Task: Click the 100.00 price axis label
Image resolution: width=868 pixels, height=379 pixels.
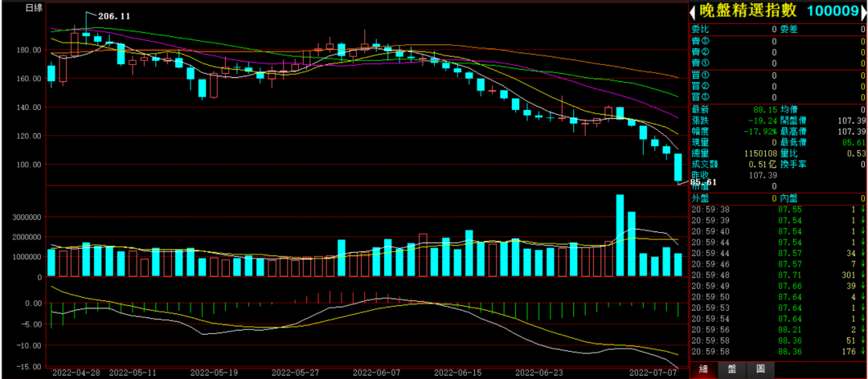Action: point(30,165)
